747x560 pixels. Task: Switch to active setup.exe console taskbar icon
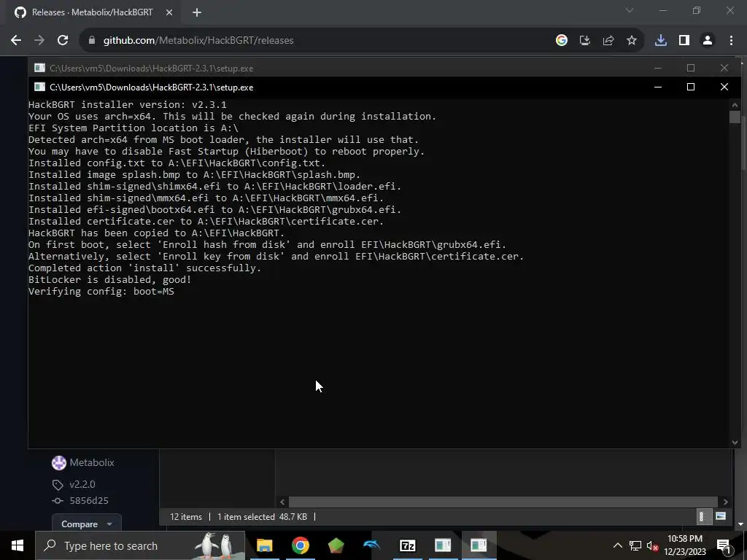click(479, 545)
